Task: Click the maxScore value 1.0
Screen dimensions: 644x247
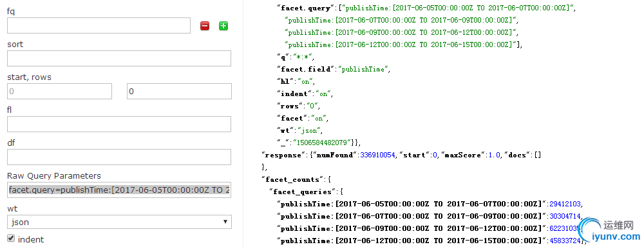Action: tap(494, 155)
